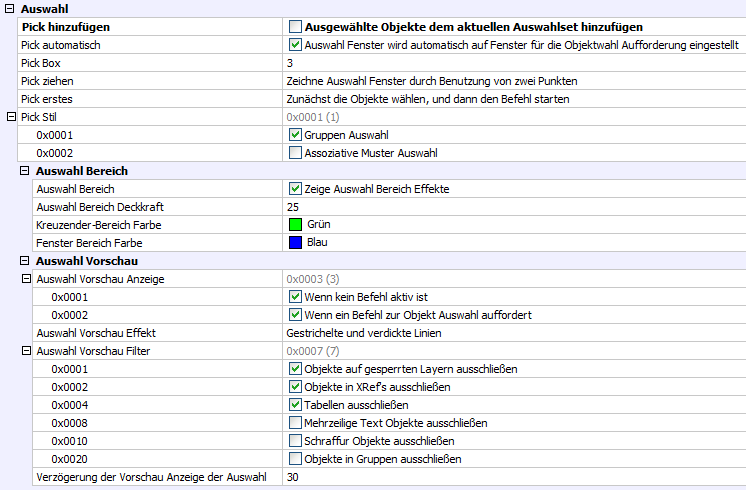Click the green Kreuzender-Bereich color swatch

click(x=295, y=225)
